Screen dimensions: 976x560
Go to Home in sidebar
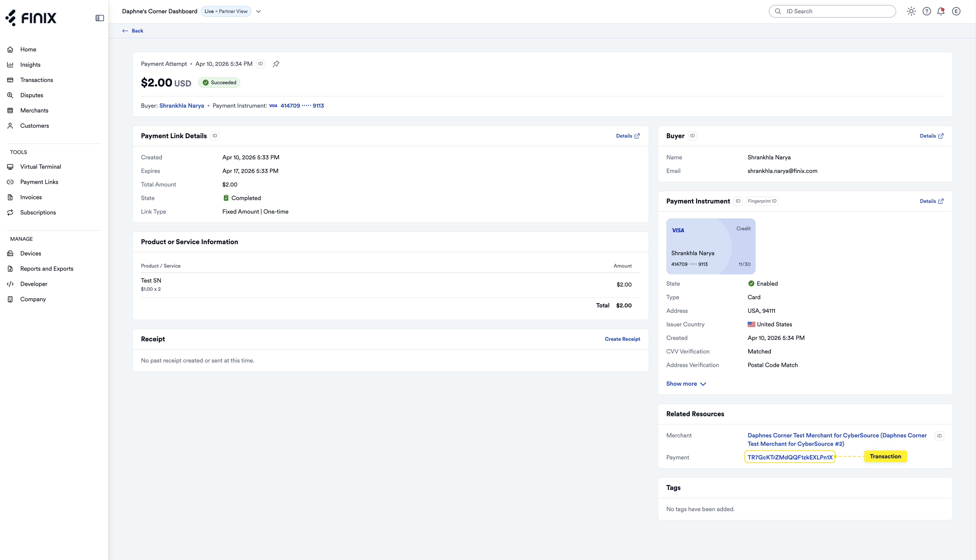pyautogui.click(x=28, y=50)
